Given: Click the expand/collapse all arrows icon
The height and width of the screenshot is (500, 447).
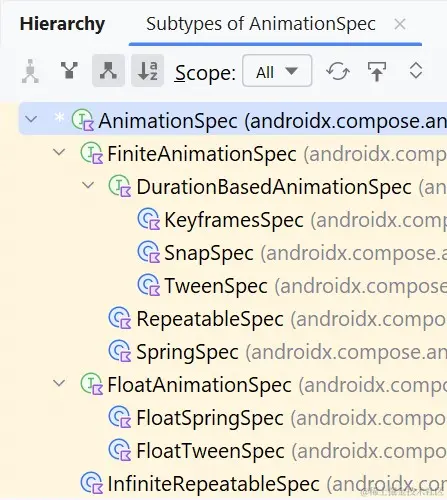Looking at the screenshot, I should (x=416, y=71).
